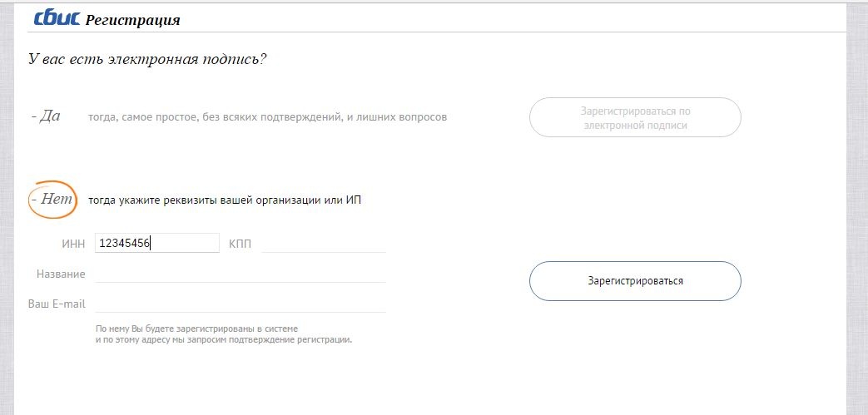Click the Регистрация page heading
Image resolution: width=868 pixels, height=415 pixels.
(x=133, y=20)
